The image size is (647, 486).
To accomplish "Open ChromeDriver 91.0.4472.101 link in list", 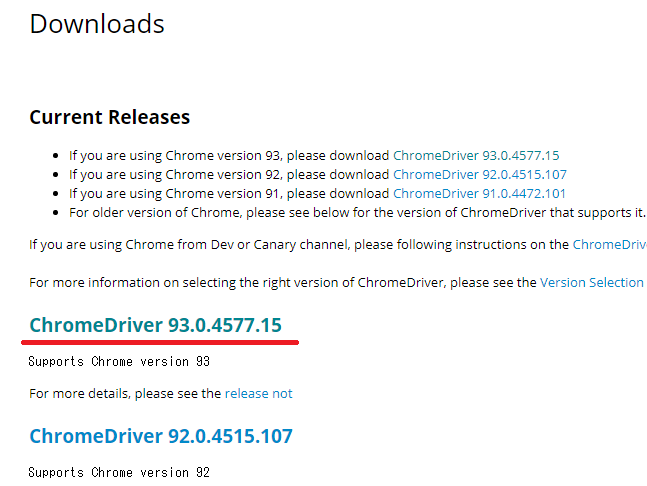I will [479, 193].
